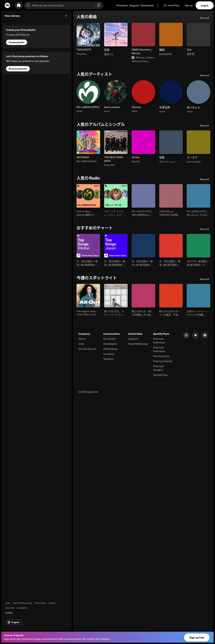Open the Premium menu link

click(122, 5)
